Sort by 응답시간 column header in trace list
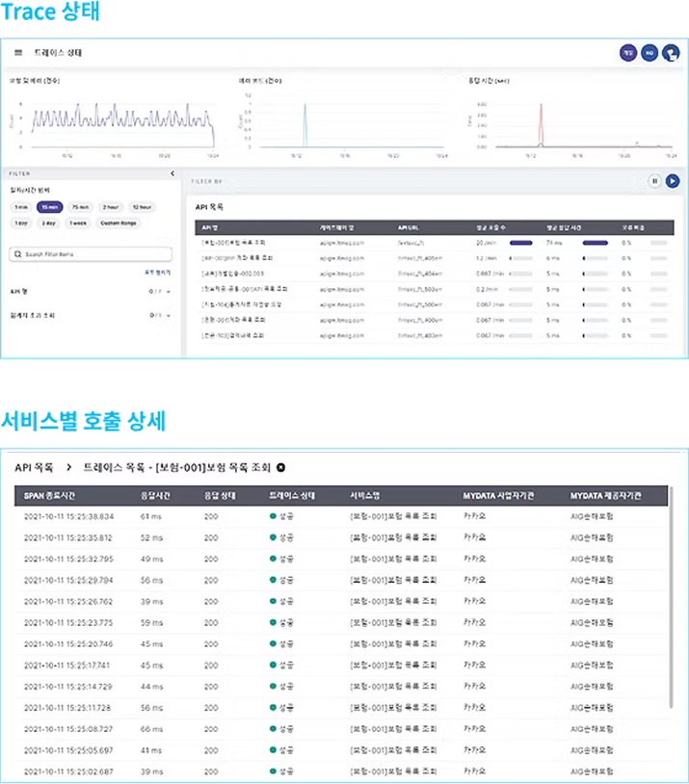The height and width of the screenshot is (784, 689). pyautogui.click(x=155, y=495)
